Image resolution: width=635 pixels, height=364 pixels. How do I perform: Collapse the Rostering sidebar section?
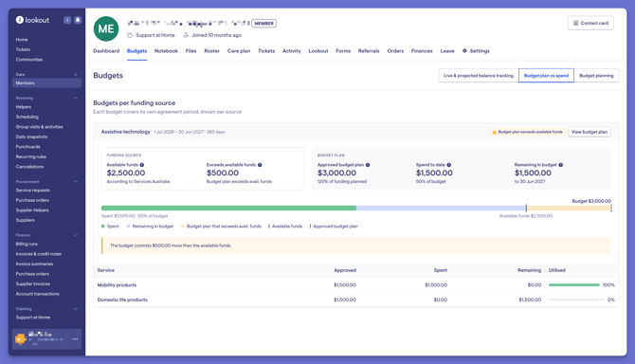pyautogui.click(x=75, y=98)
